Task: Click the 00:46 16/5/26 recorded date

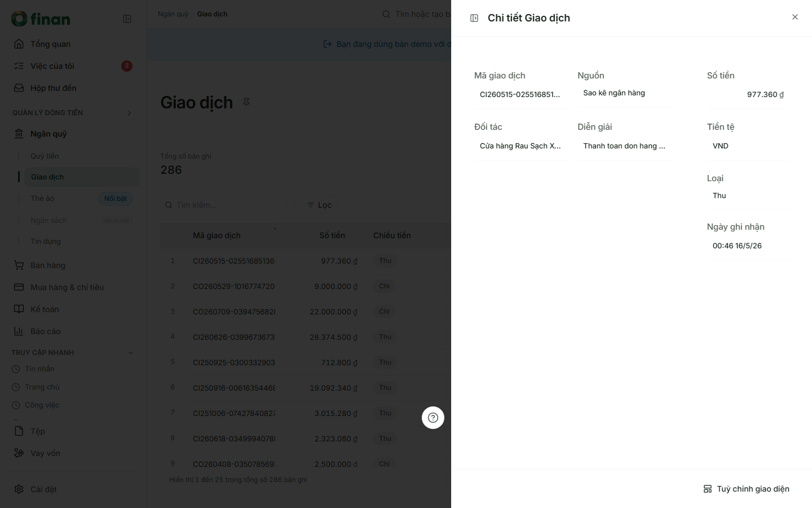Action: point(737,246)
